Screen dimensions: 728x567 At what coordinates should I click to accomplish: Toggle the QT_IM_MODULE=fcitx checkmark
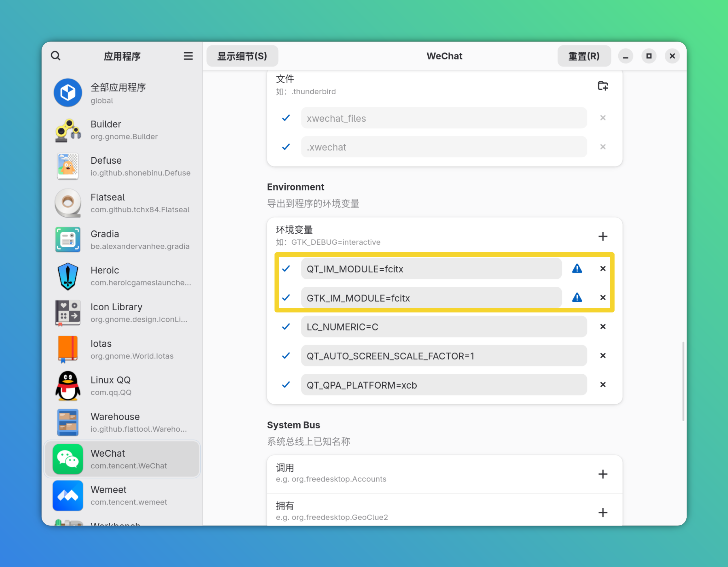click(x=286, y=268)
